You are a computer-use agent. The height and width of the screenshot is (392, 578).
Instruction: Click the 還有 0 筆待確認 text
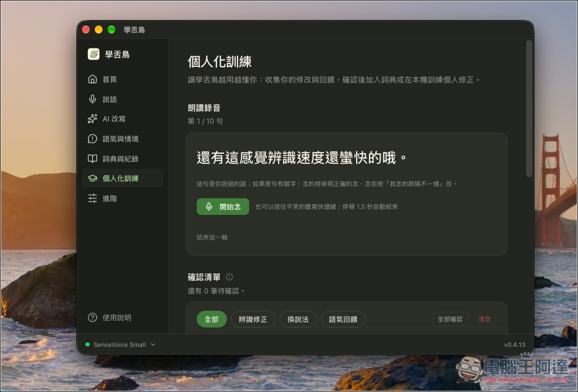click(x=216, y=291)
